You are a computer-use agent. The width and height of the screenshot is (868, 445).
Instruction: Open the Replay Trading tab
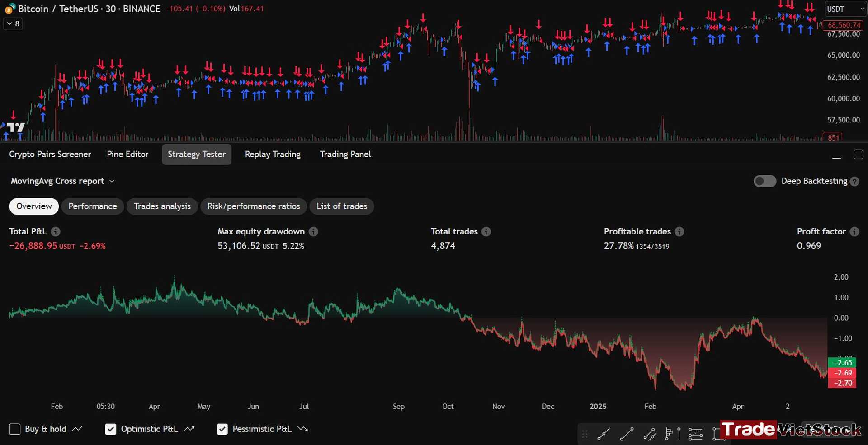[x=273, y=154]
